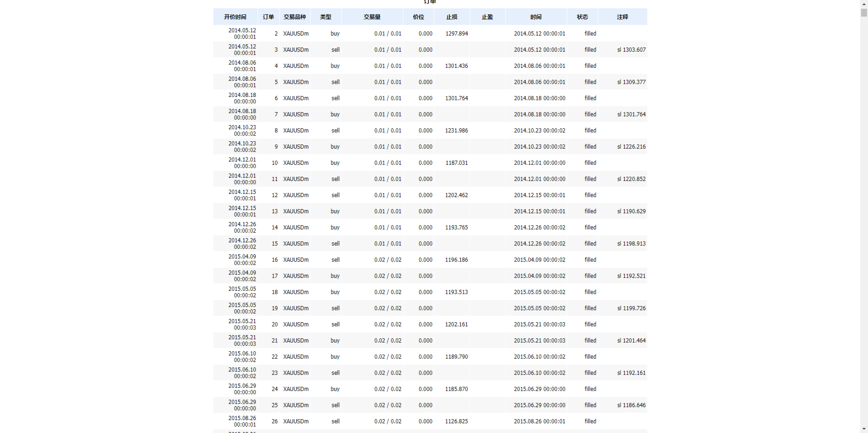
Task: Click the 止盈 column header
Action: [488, 17]
